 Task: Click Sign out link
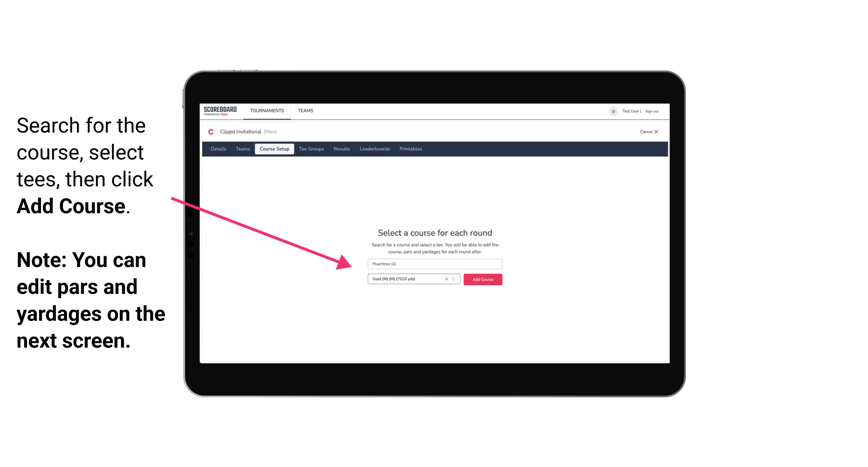[x=651, y=111]
